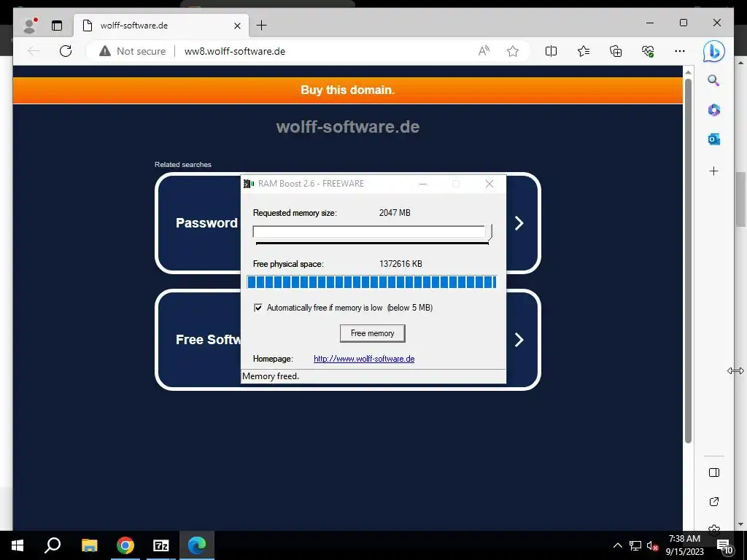This screenshot has height=560, width=747.
Task: Click the Free memory button
Action: click(373, 333)
